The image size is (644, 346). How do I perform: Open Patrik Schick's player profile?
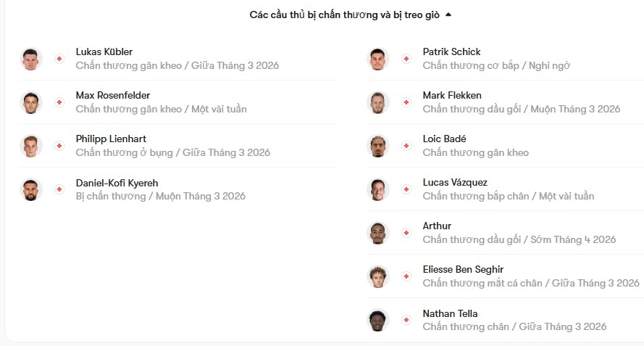point(451,52)
